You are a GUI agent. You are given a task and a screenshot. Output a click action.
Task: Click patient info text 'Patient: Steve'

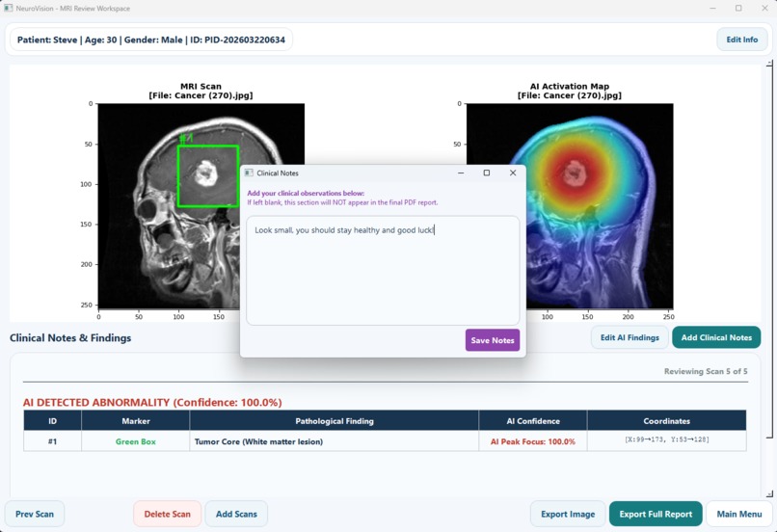pos(47,40)
